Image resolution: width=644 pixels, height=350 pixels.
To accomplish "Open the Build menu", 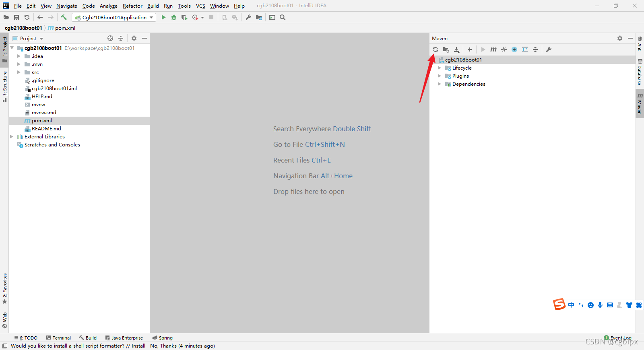I will (153, 6).
